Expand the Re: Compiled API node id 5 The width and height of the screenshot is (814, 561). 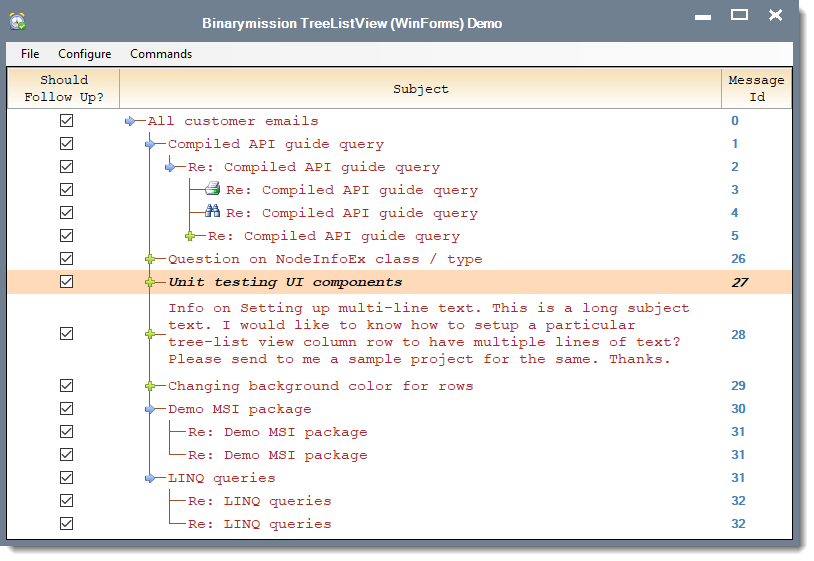pyautogui.click(x=190, y=236)
